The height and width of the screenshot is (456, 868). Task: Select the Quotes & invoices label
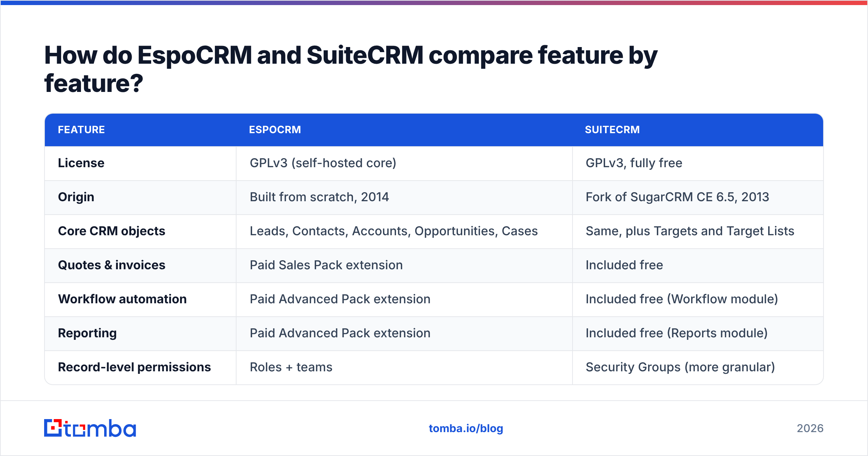pyautogui.click(x=112, y=265)
